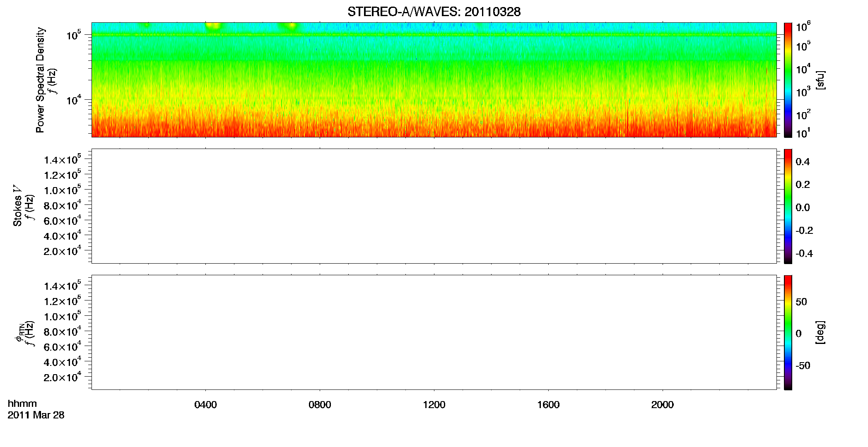Click 6.0×10^4 tick on Stokes V axis
868x447 pixels.
tap(63, 220)
